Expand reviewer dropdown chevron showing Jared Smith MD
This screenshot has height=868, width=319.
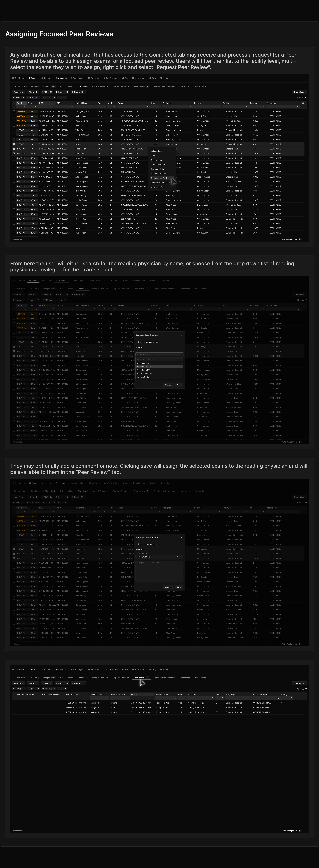[182, 557]
